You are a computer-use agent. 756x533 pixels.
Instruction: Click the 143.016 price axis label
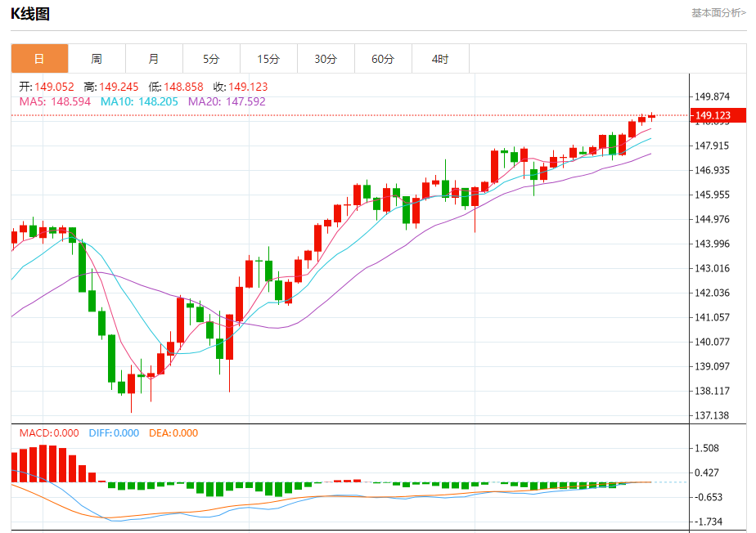[712, 268]
